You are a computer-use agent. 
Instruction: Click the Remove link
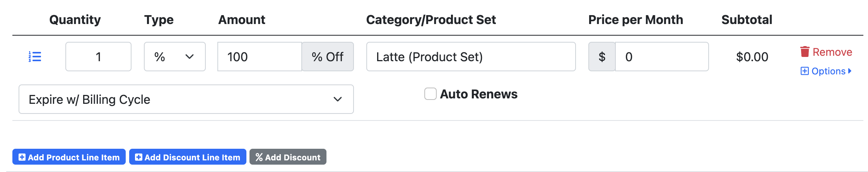coord(826,52)
